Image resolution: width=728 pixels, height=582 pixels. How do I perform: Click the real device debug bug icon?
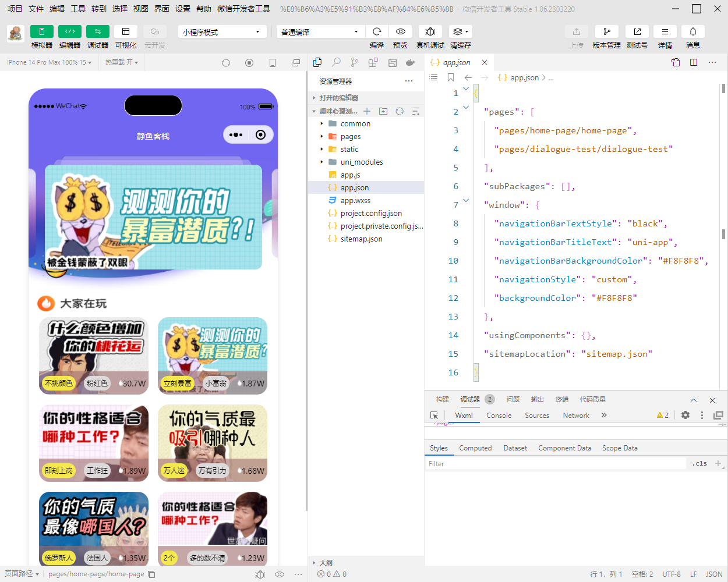(x=430, y=31)
